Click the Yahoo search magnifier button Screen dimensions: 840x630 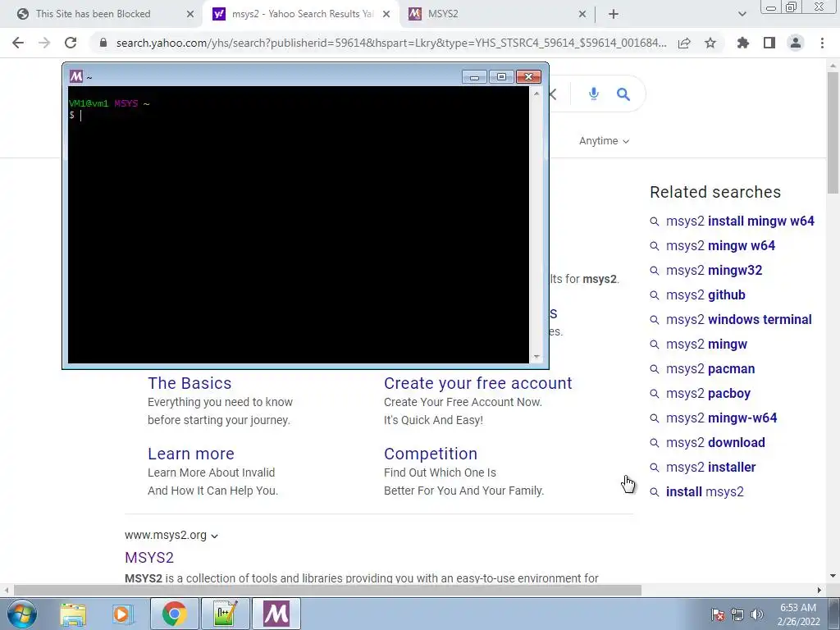[623, 94]
